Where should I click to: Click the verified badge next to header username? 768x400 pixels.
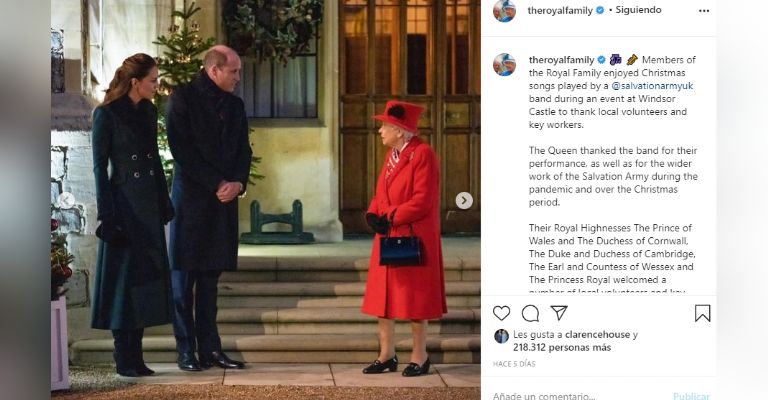click(600, 11)
